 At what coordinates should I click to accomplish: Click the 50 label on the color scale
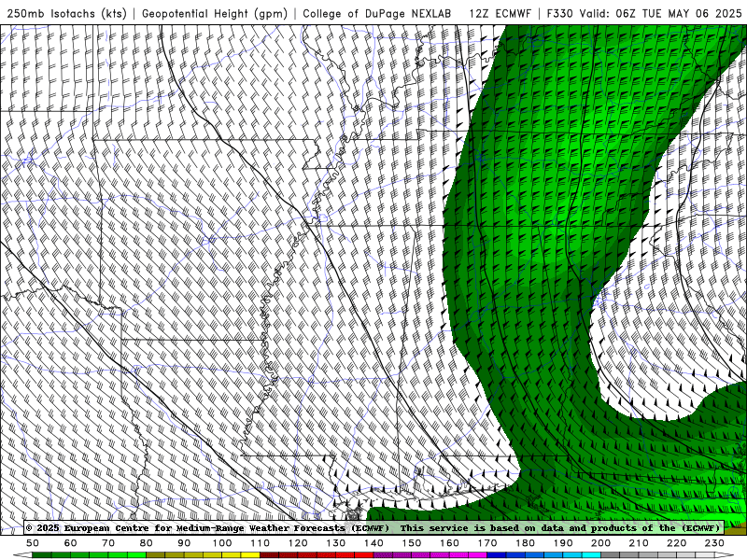[33, 543]
